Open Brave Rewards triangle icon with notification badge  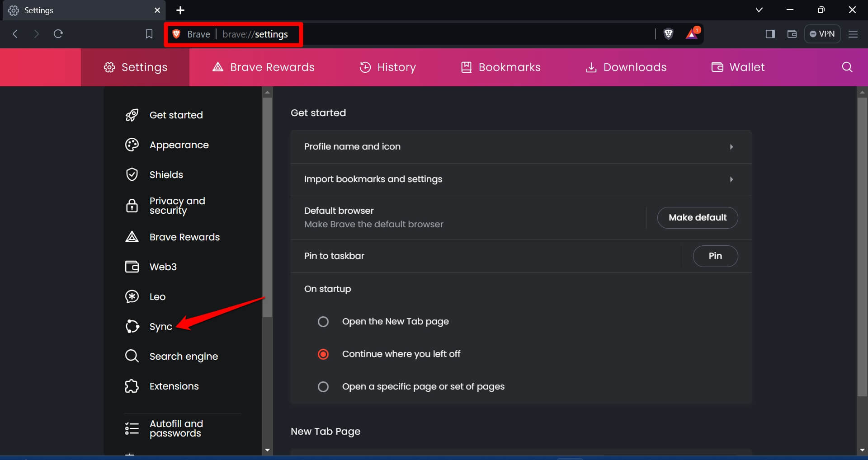[692, 33]
